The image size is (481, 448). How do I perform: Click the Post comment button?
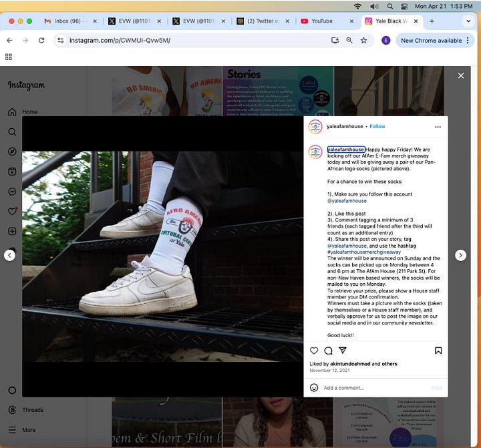pyautogui.click(x=436, y=388)
